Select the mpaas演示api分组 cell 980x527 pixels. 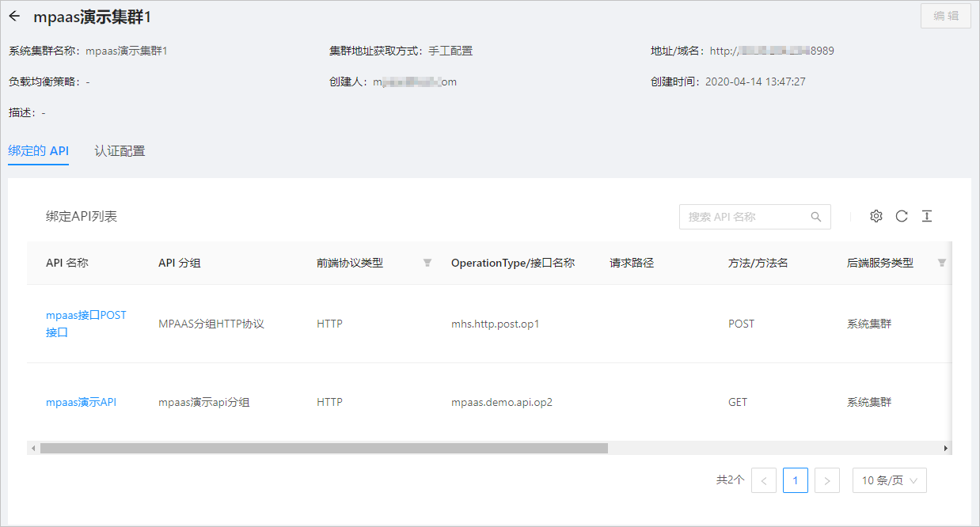pos(204,402)
